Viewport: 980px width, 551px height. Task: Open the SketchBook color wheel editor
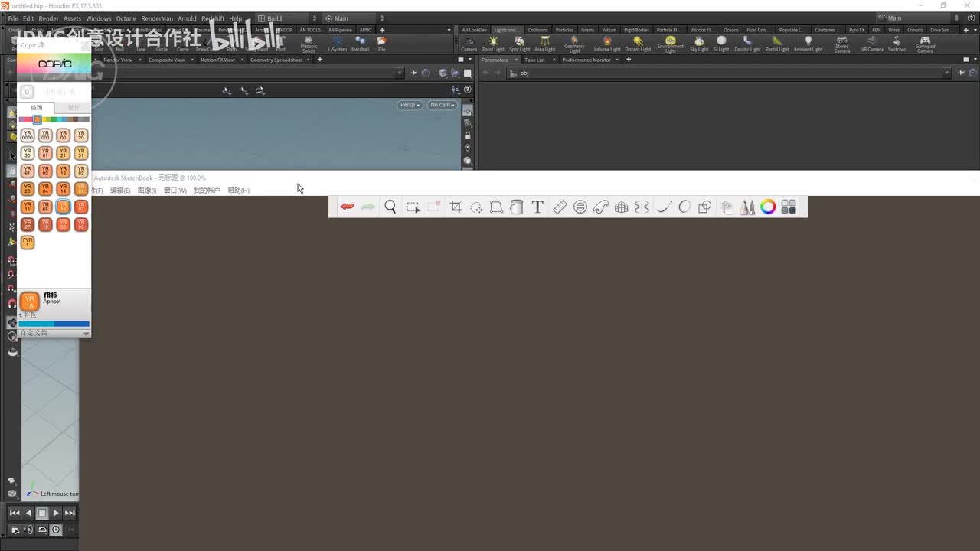click(x=768, y=207)
